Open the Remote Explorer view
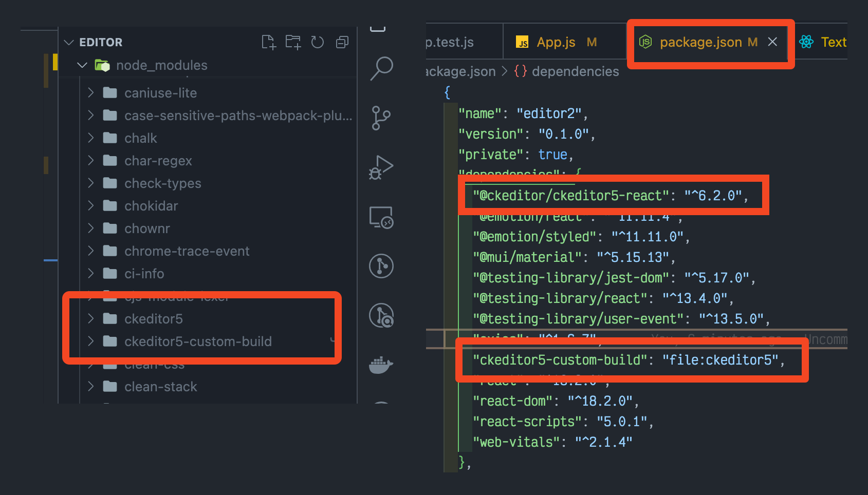Viewport: 868px width, 495px height. 381,217
